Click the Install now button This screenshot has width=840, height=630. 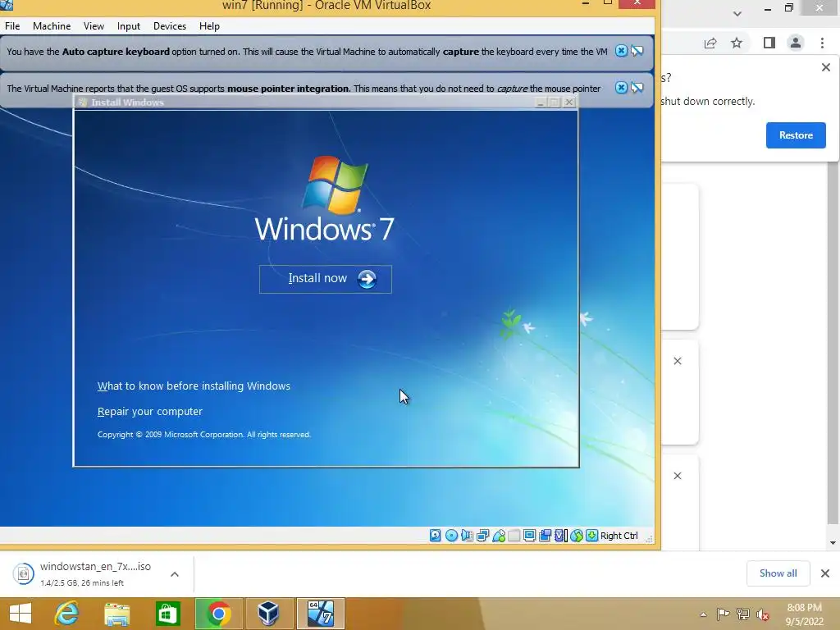325,279
